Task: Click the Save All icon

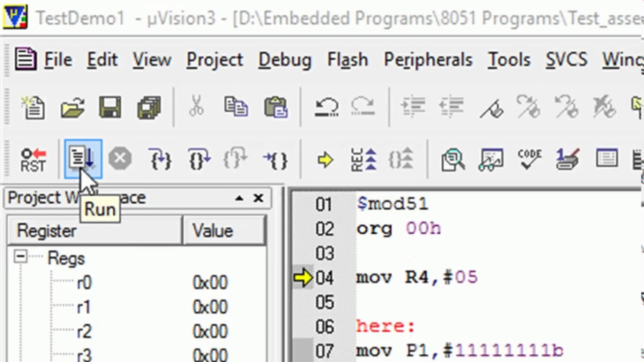Action: [149, 108]
